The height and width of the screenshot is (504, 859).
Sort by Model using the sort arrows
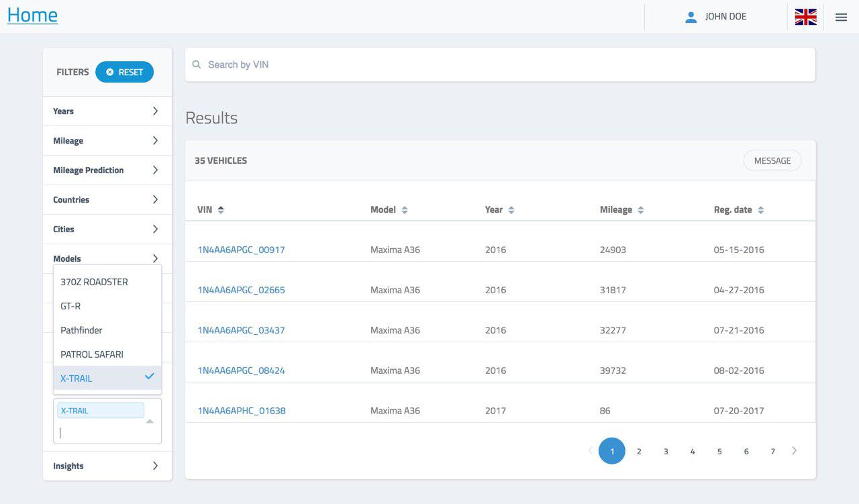coord(405,210)
